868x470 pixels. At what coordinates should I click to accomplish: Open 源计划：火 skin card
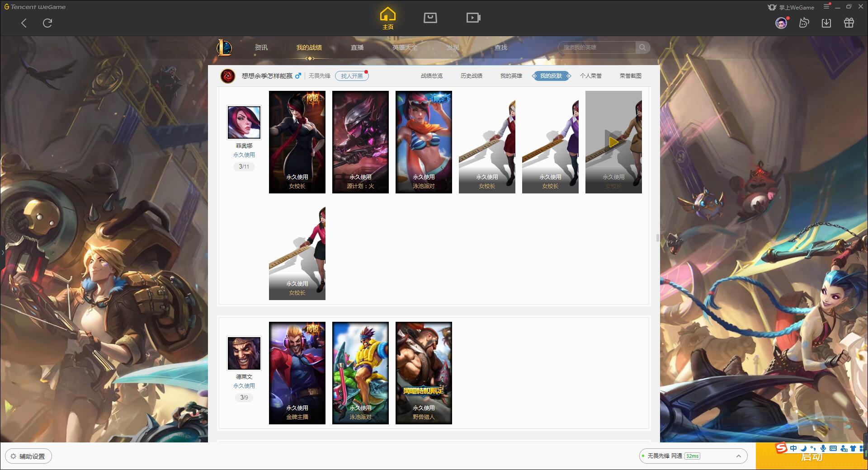[360, 142]
